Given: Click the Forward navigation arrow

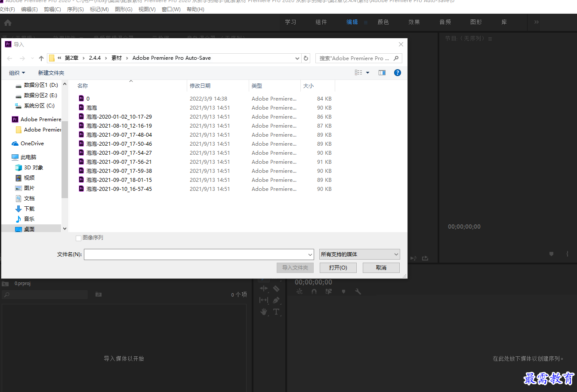Looking at the screenshot, I should 22,58.
